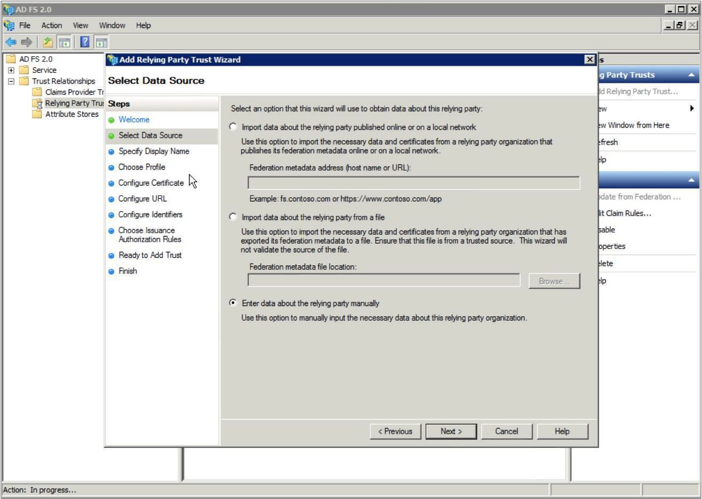Collapse the Relying Party Trusts actions section
Viewport: 702px width, 499px height.
[x=691, y=75]
